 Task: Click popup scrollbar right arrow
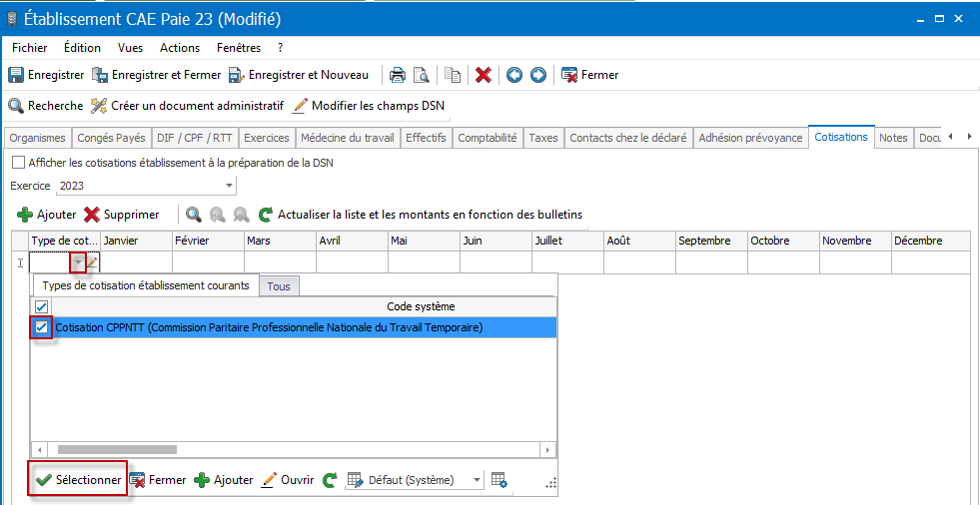[x=548, y=449]
